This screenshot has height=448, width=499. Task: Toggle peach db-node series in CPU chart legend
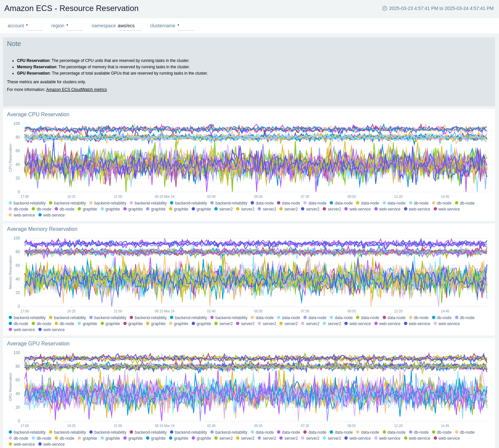click(442, 203)
